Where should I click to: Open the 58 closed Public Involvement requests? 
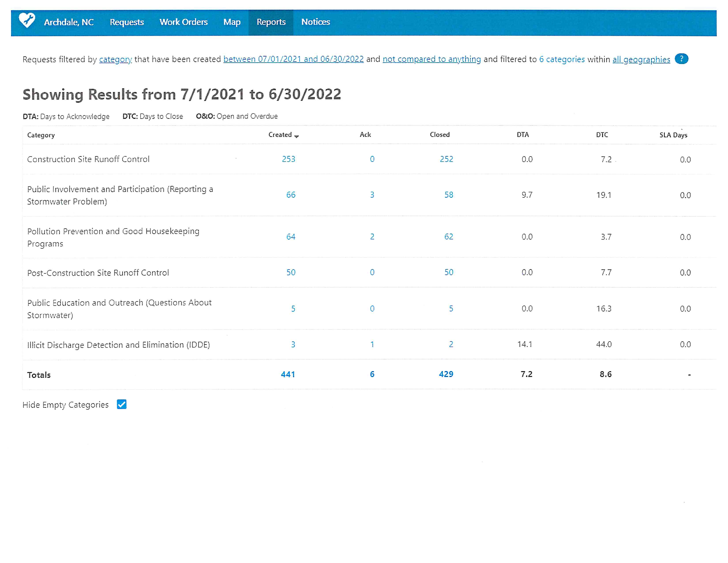click(448, 195)
